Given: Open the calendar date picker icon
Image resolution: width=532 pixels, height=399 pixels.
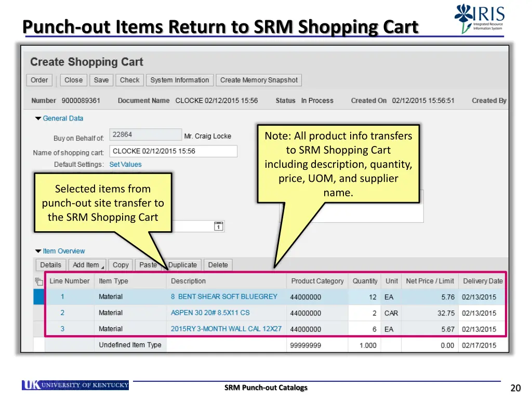Looking at the screenshot, I should pyautogui.click(x=219, y=227).
